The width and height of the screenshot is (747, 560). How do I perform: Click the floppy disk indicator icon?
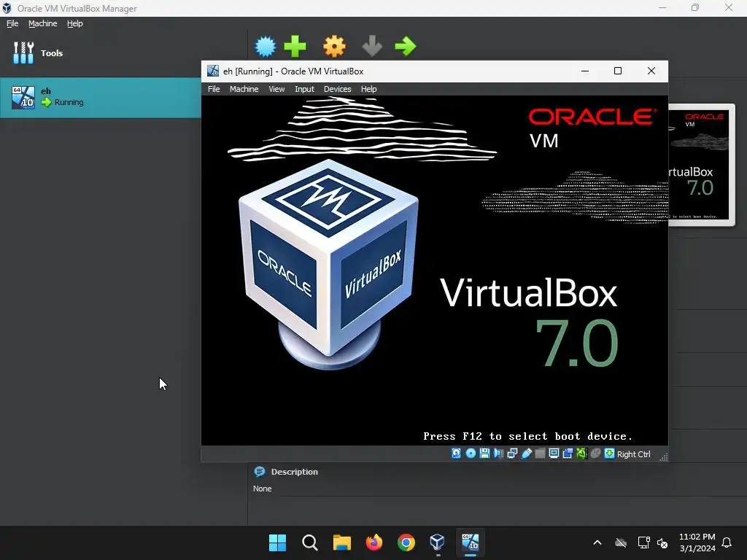[484, 454]
